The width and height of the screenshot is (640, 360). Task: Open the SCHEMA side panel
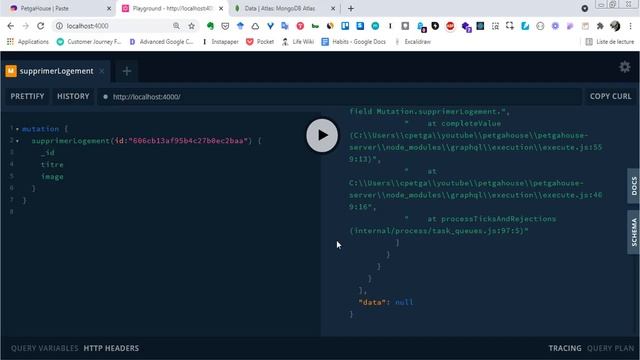pos(633,232)
